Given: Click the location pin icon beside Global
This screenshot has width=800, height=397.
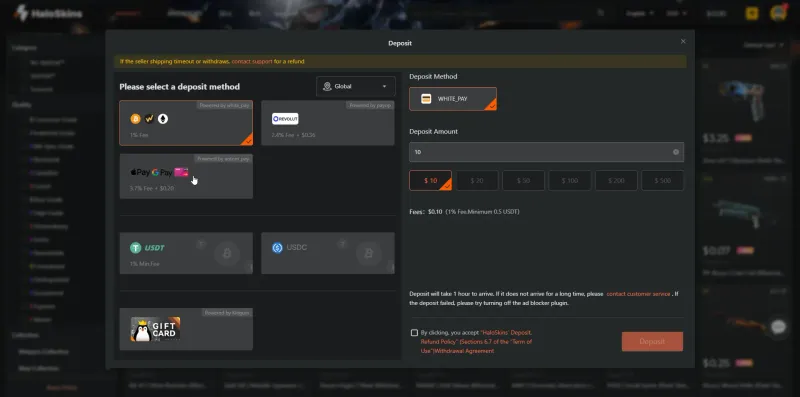Looking at the screenshot, I should click(327, 86).
